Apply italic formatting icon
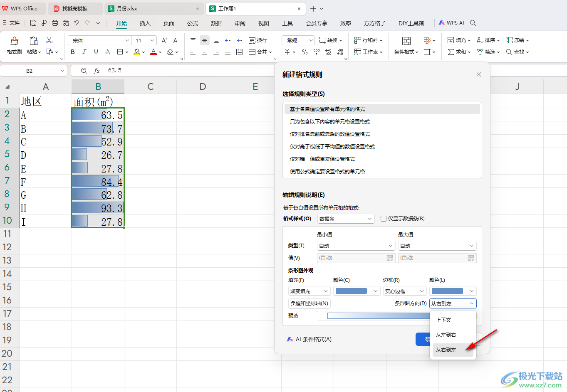Image resolution: width=567 pixels, height=392 pixels. 84,52
